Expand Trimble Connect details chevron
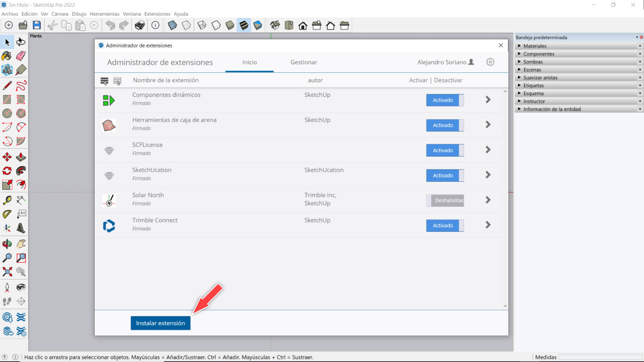Viewport: 644px width, 362px height. [488, 225]
